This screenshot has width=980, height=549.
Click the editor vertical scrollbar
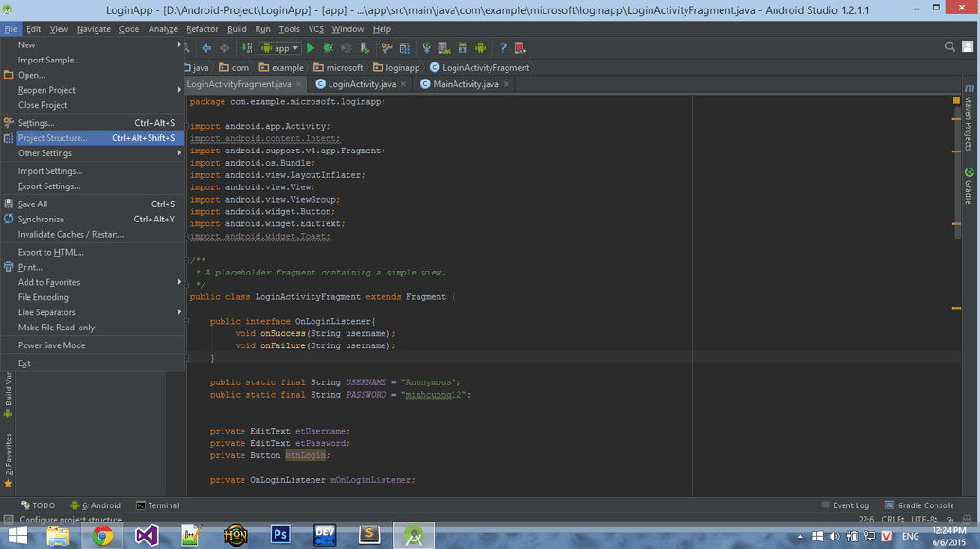(957, 171)
